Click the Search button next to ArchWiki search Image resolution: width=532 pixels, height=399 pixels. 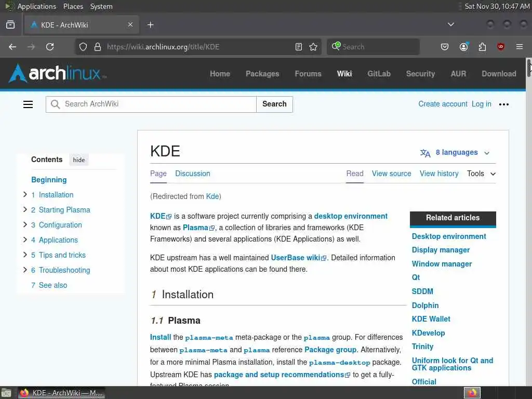[x=274, y=104]
